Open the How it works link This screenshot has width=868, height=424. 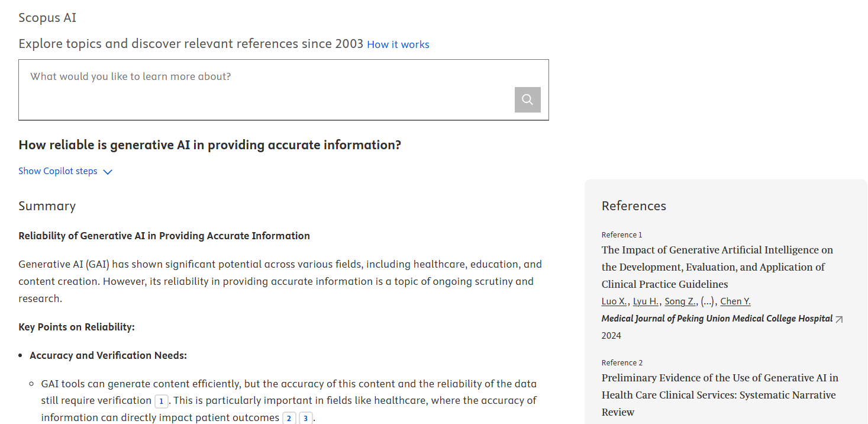pos(398,44)
